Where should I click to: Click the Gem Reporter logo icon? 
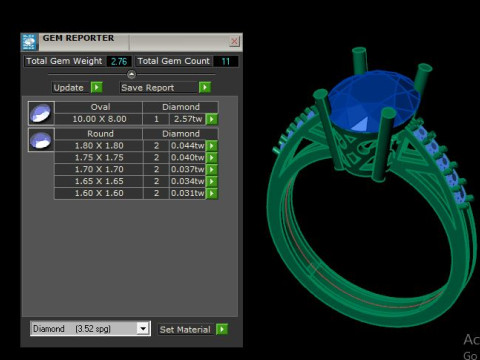click(29, 42)
